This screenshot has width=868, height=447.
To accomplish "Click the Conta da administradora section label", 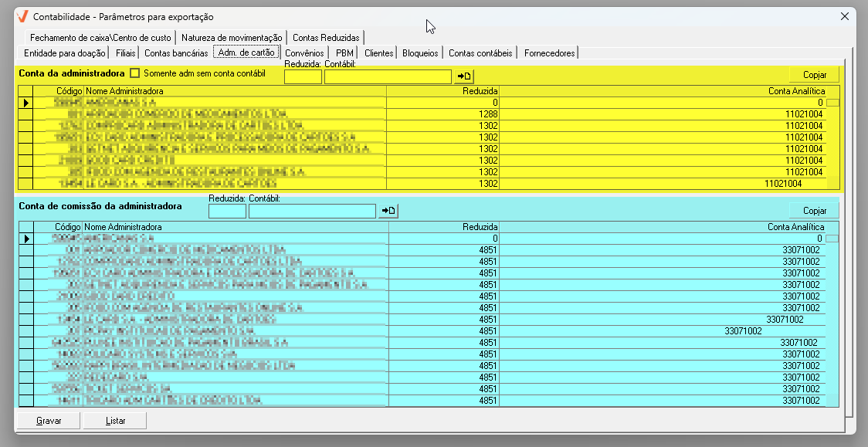I will pyautogui.click(x=72, y=73).
